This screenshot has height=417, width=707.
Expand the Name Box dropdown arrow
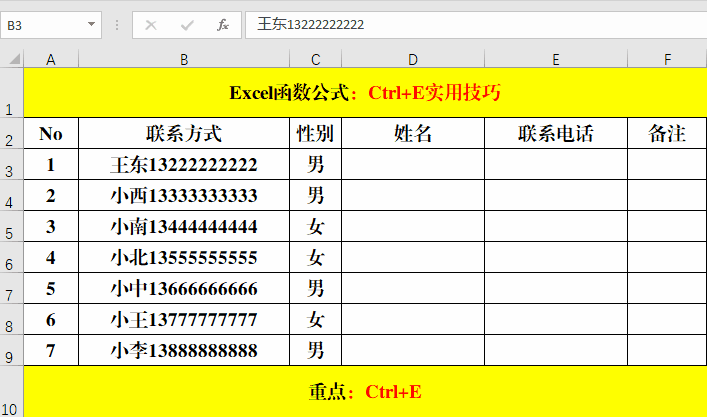[91, 24]
